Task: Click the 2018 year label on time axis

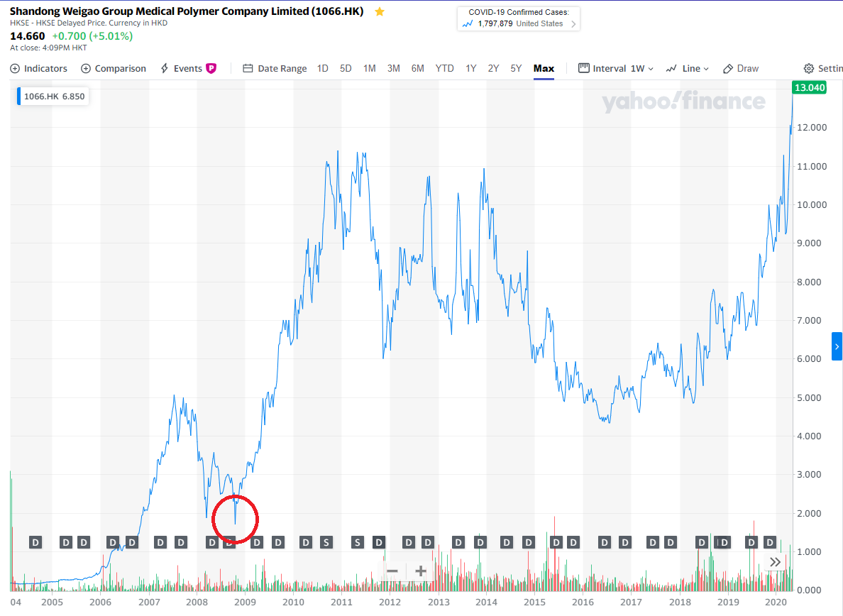Action: 680,602
